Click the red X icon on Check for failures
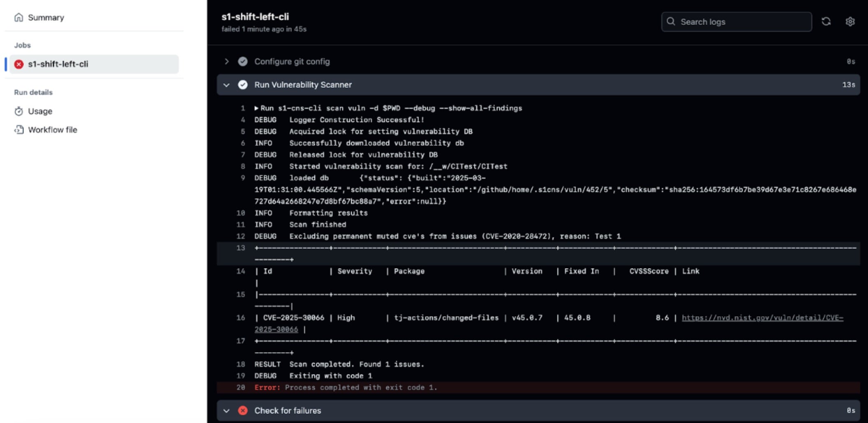This screenshot has width=868, height=423. (x=243, y=411)
